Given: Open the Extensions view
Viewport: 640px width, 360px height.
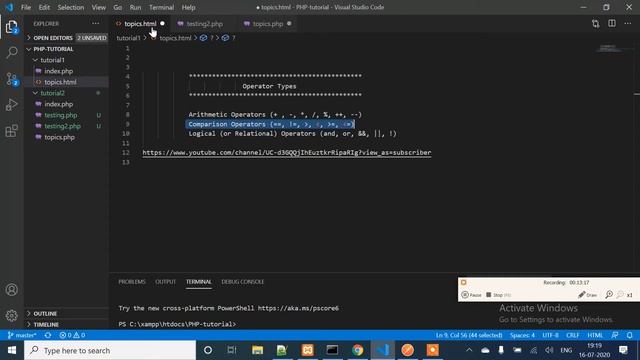Looking at the screenshot, I should tap(11, 131).
